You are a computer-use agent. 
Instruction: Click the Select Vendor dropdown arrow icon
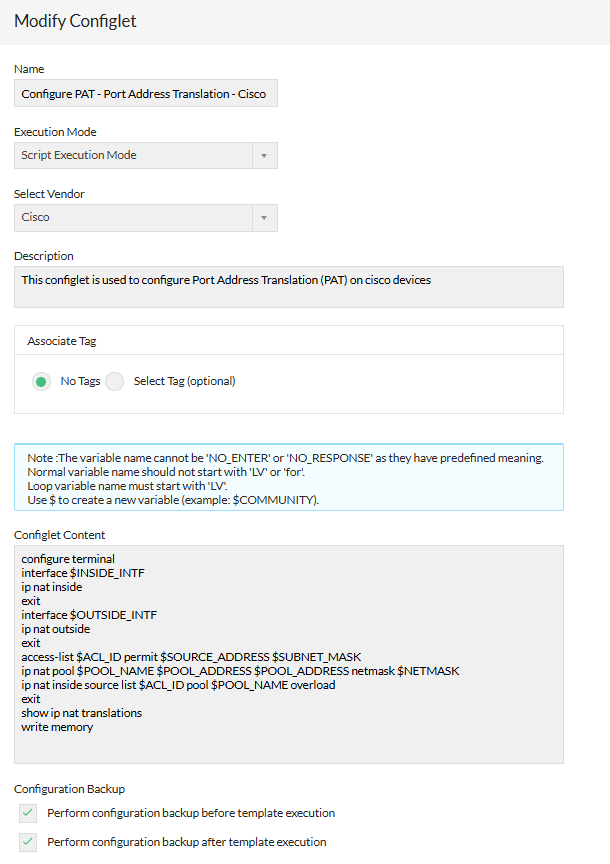(x=264, y=218)
